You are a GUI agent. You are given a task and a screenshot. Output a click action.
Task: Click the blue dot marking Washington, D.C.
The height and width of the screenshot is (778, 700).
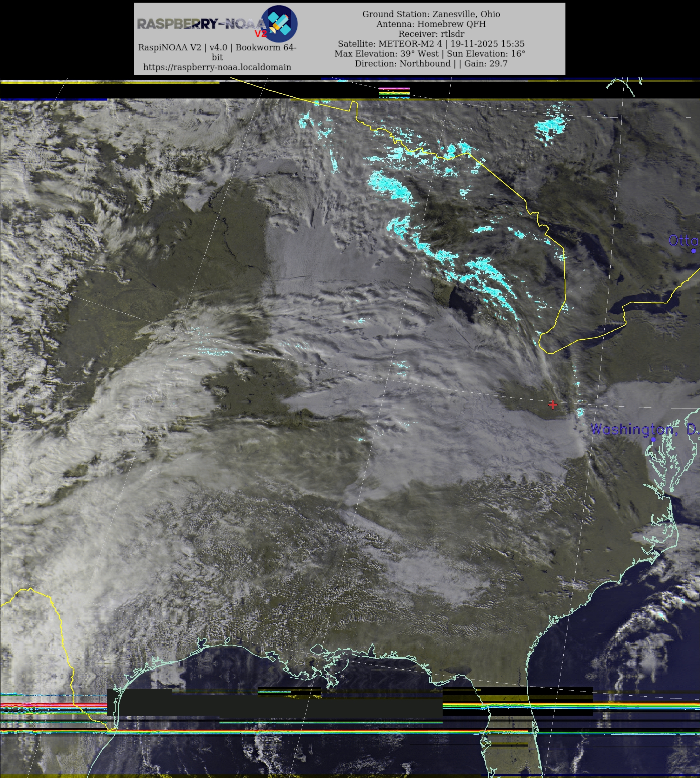pos(653,439)
